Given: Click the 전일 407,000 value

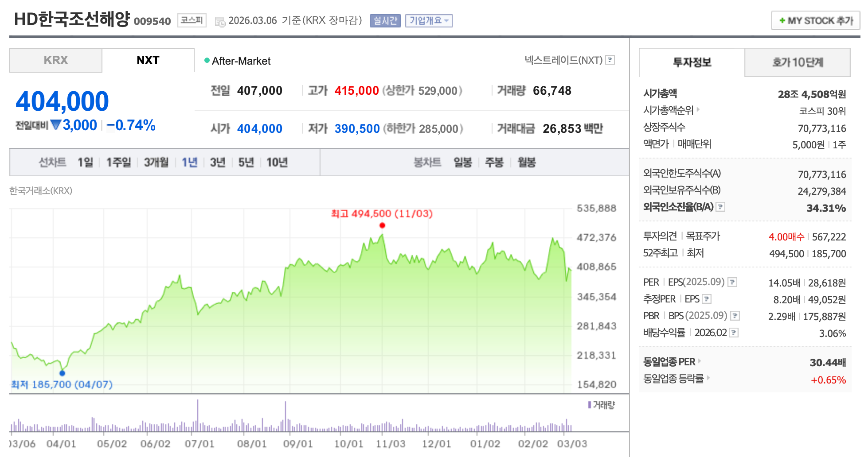Looking at the screenshot, I should [260, 91].
